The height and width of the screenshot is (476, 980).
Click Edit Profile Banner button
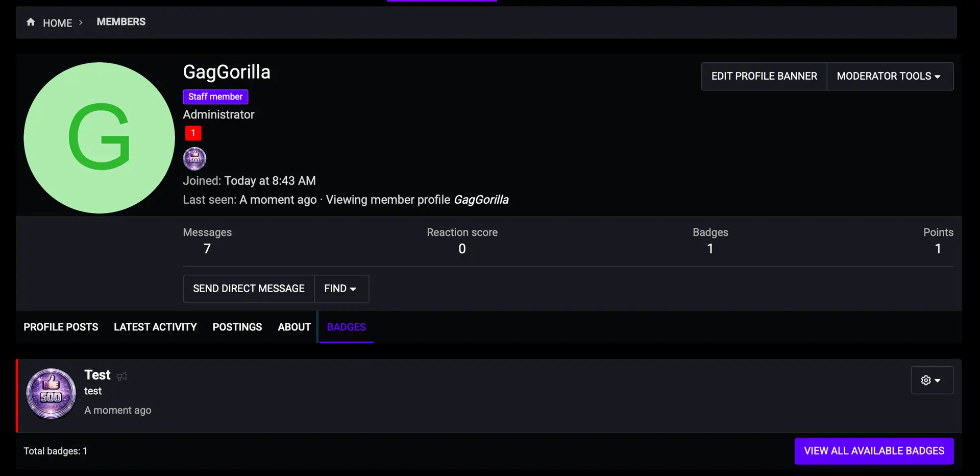[764, 77]
